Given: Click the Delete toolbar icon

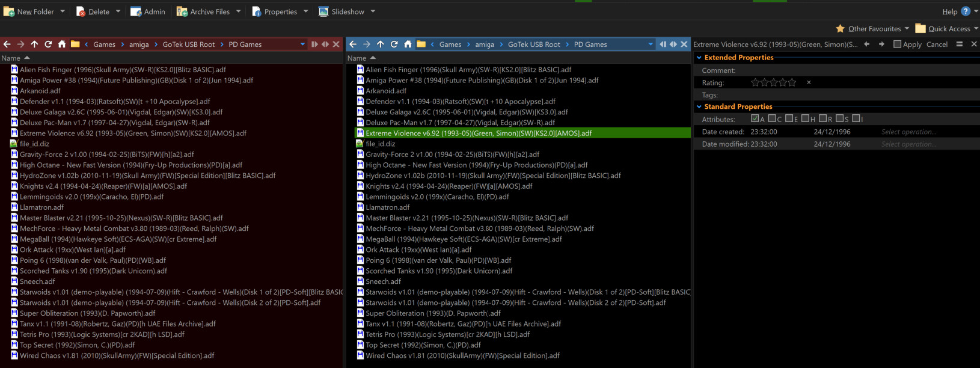Looking at the screenshot, I should click(81, 11).
